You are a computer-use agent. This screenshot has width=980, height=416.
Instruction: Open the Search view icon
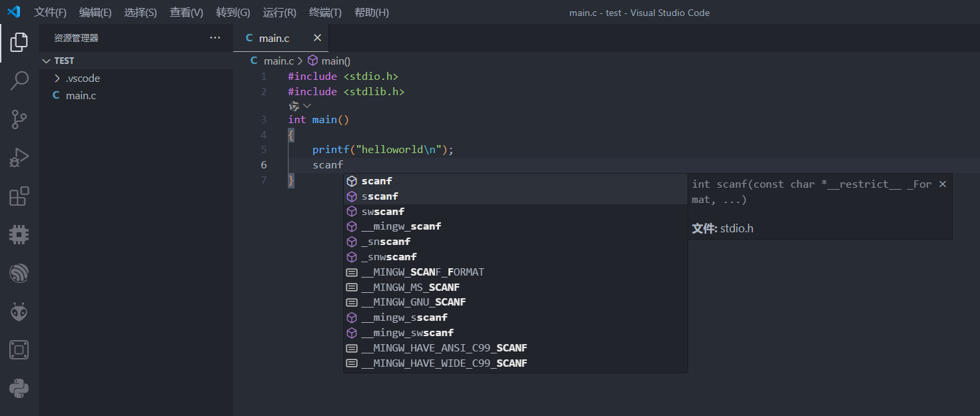point(19,81)
